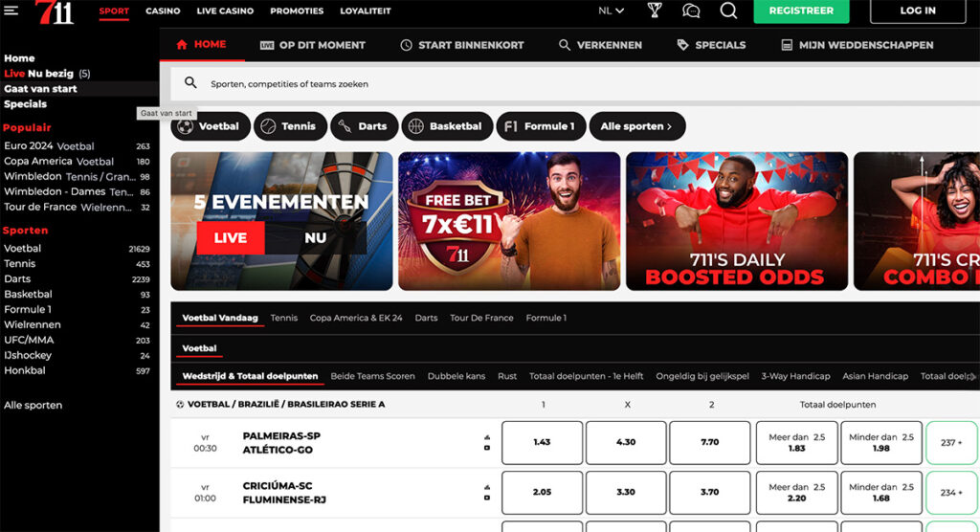Pick odds 1.43 for Palmeiras-SP win
This screenshot has height=532, width=980.
pos(542,443)
